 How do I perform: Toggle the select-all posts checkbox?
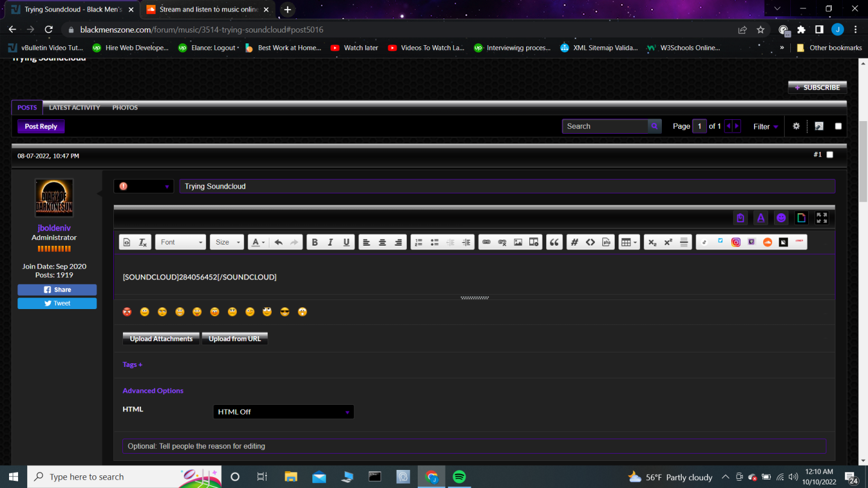click(838, 127)
